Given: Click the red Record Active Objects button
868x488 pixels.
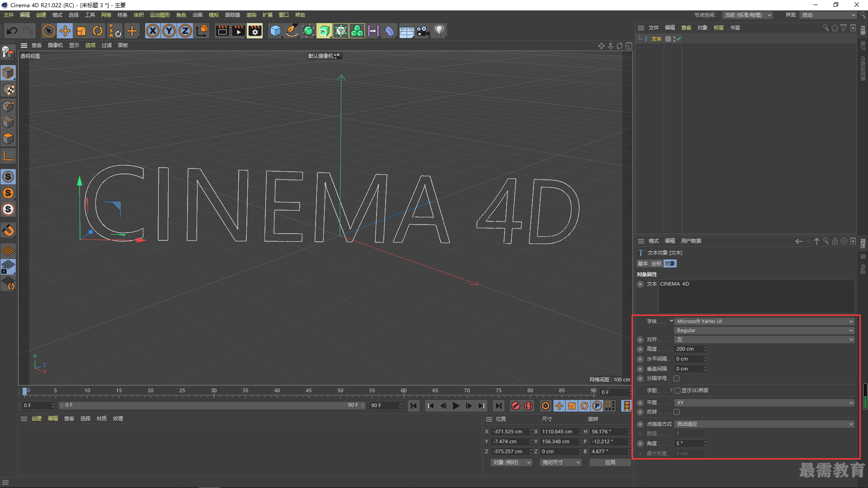Looking at the screenshot, I should click(x=516, y=406).
